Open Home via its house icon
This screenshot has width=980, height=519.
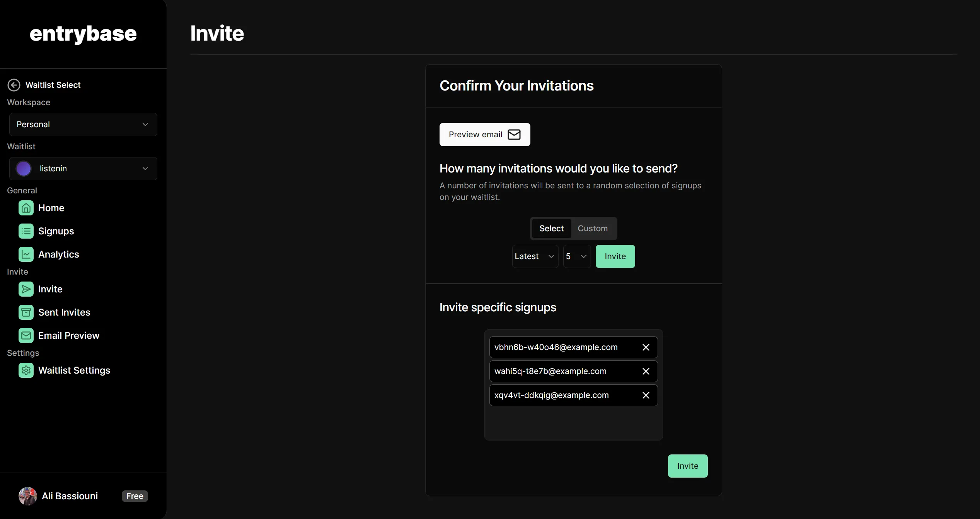click(x=26, y=208)
